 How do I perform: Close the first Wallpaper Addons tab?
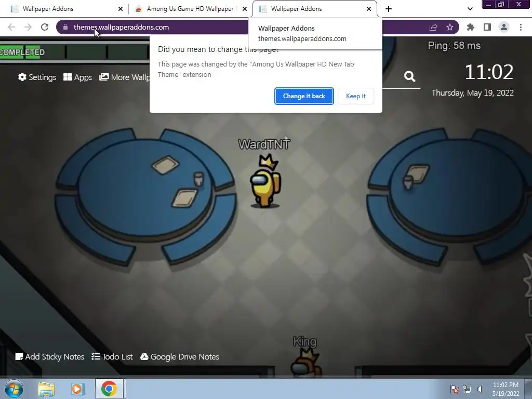point(121,9)
